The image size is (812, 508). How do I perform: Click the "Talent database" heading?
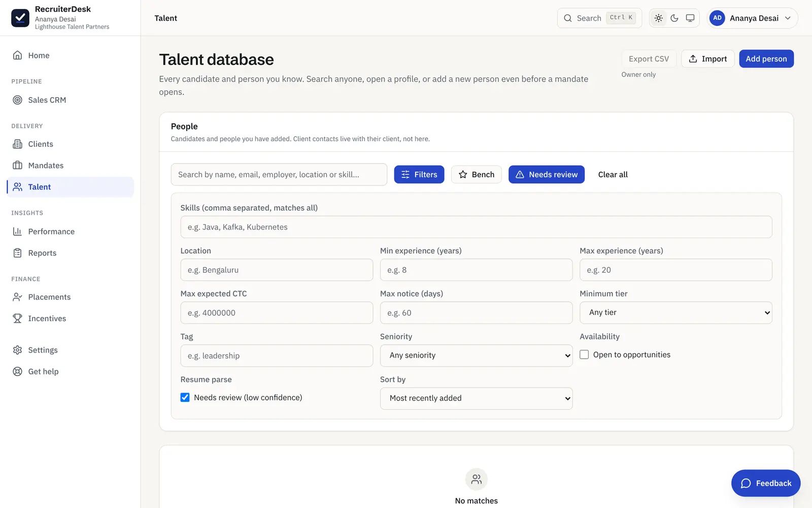click(216, 59)
